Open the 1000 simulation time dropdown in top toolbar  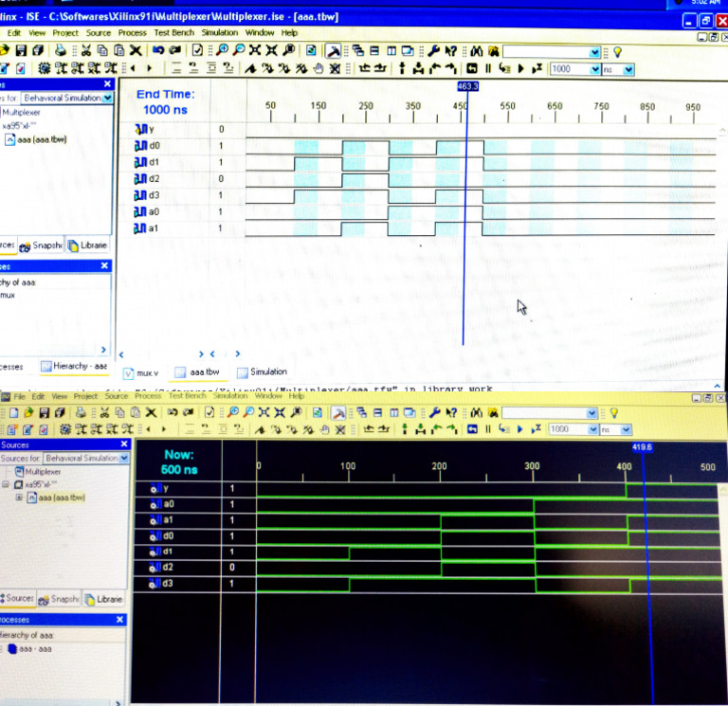click(594, 69)
